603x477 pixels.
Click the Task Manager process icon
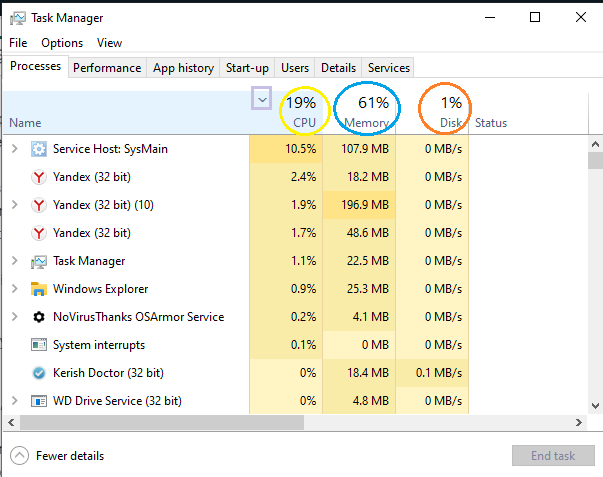click(39, 261)
